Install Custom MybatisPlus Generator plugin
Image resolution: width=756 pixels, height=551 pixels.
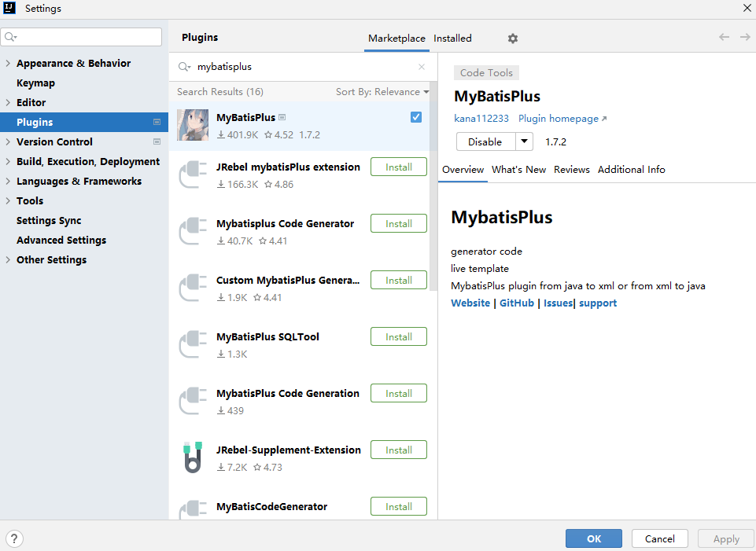(399, 280)
